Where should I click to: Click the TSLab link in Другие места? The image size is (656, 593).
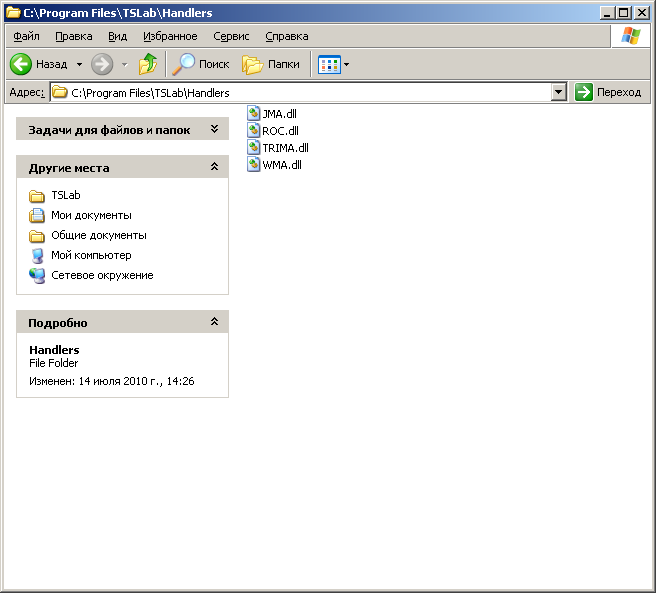66,195
